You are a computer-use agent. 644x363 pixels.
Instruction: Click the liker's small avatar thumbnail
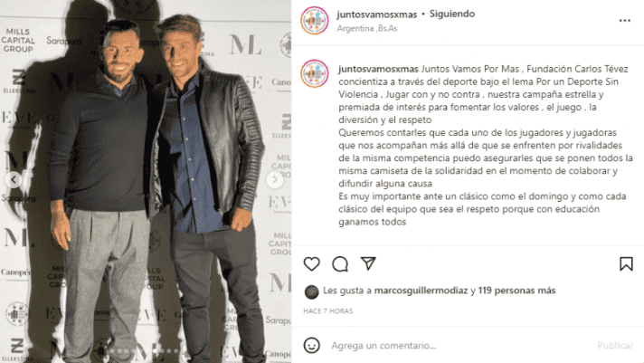pos(312,291)
